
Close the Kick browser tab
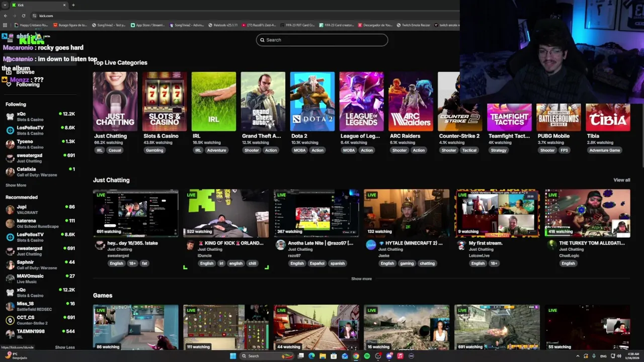pyautogui.click(x=64, y=5)
